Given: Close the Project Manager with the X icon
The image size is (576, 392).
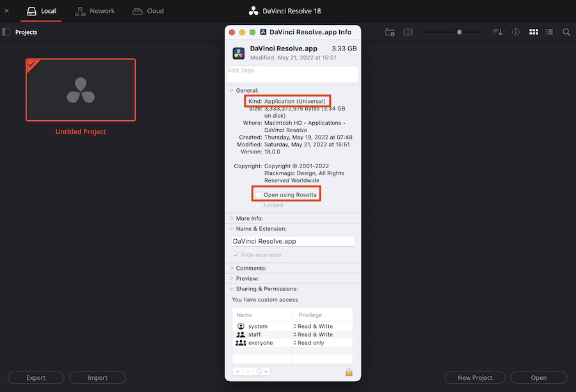Looking at the screenshot, I should 6,11.
